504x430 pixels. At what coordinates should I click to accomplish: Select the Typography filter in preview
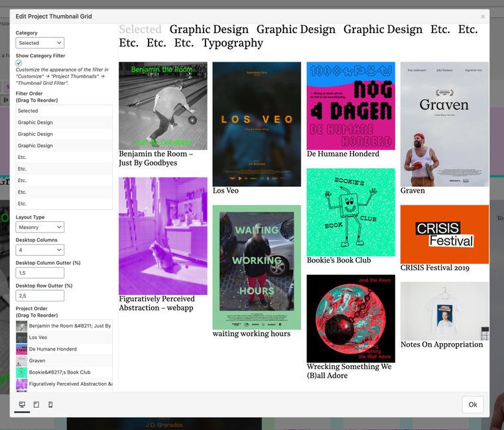click(232, 43)
